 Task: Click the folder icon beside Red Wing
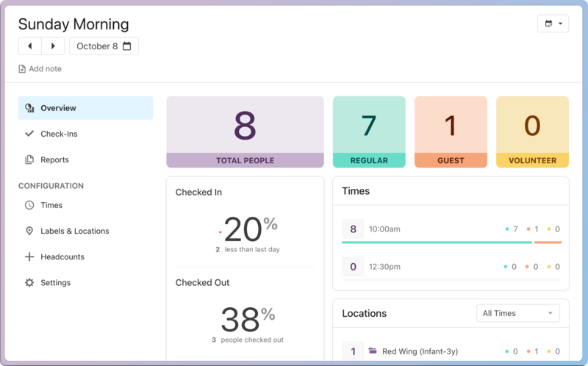coord(373,351)
